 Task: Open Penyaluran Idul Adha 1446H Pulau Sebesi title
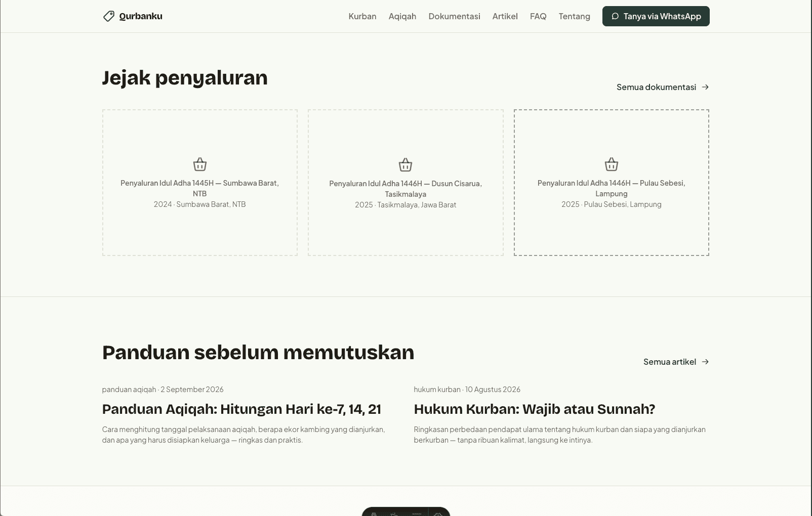612,188
